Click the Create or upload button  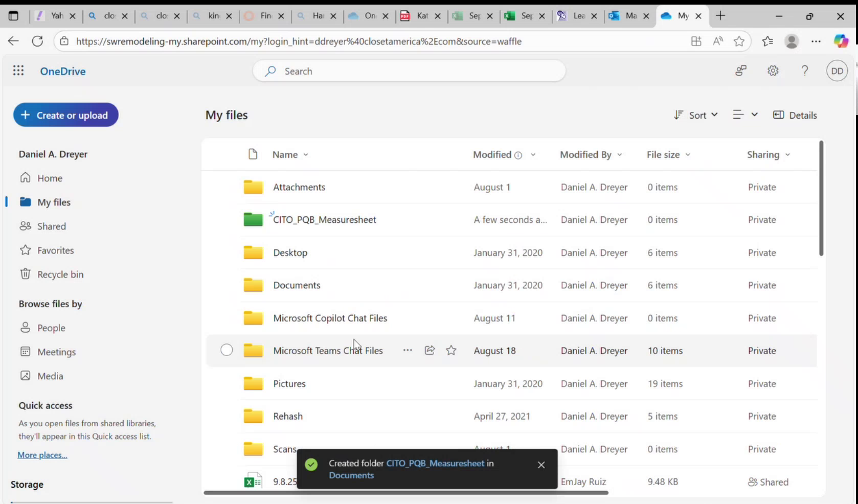pos(65,114)
